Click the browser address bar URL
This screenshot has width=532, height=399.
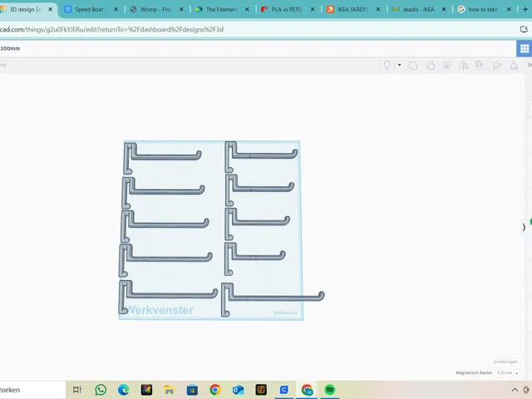111,30
